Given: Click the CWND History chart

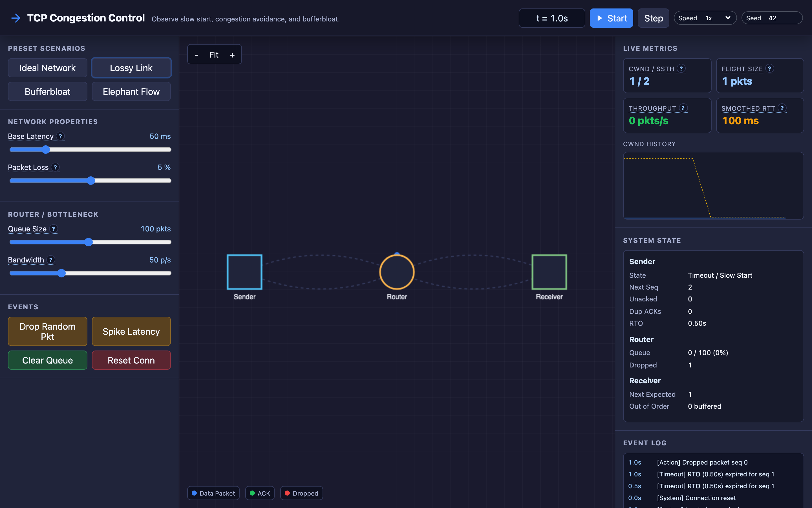Looking at the screenshot, I should pos(713,185).
